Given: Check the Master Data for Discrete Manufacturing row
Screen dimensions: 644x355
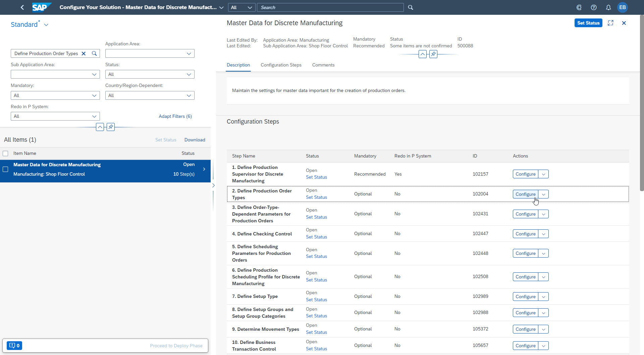Looking at the screenshot, I should (5, 169).
